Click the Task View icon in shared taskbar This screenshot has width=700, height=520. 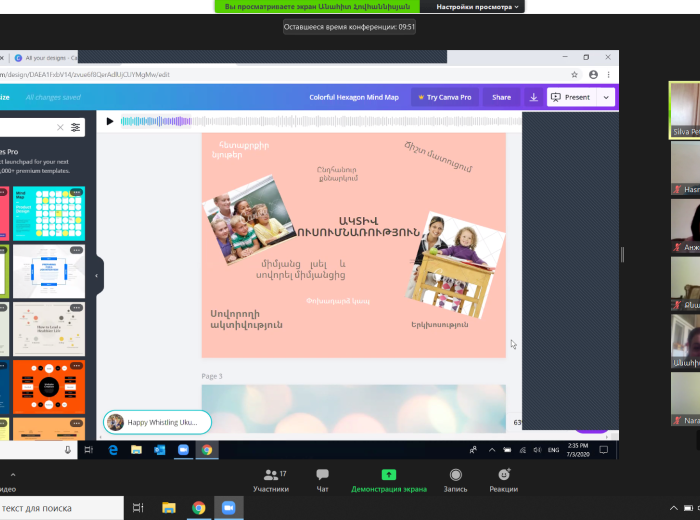coord(88,450)
